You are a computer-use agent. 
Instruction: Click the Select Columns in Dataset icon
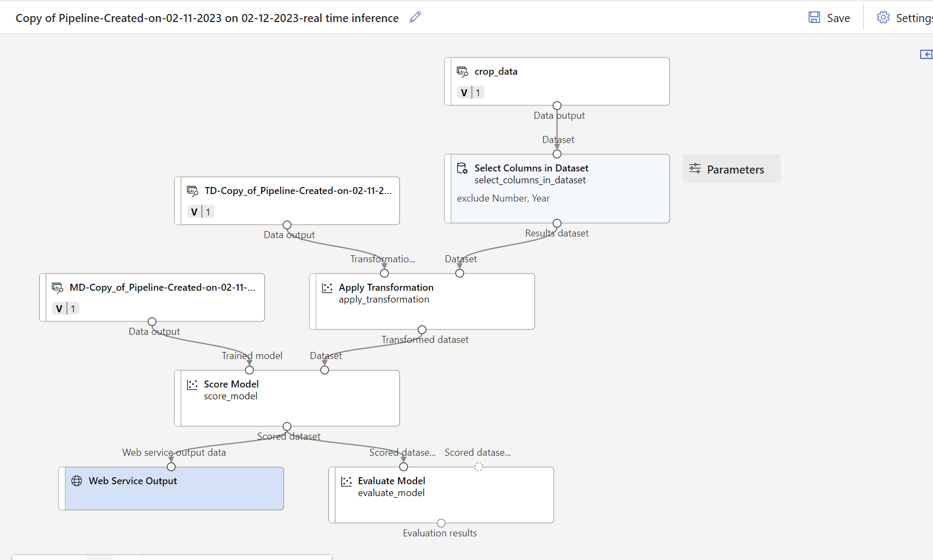click(x=462, y=168)
